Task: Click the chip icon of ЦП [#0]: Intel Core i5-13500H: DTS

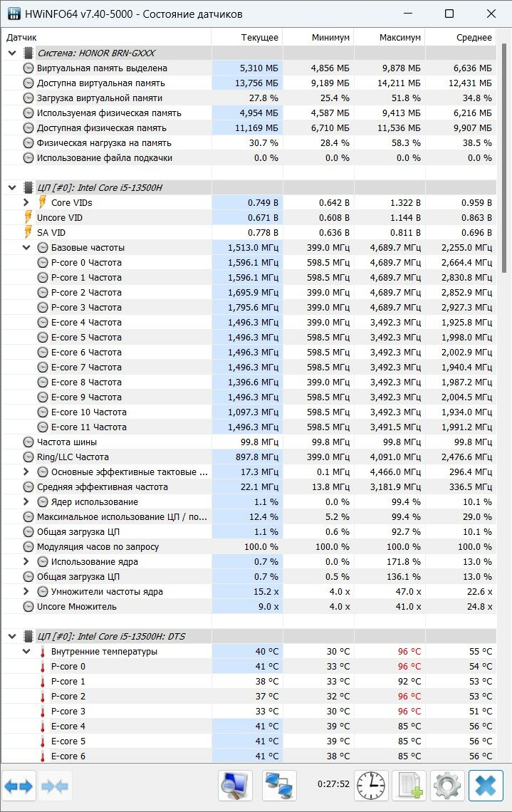Action: coord(28,637)
